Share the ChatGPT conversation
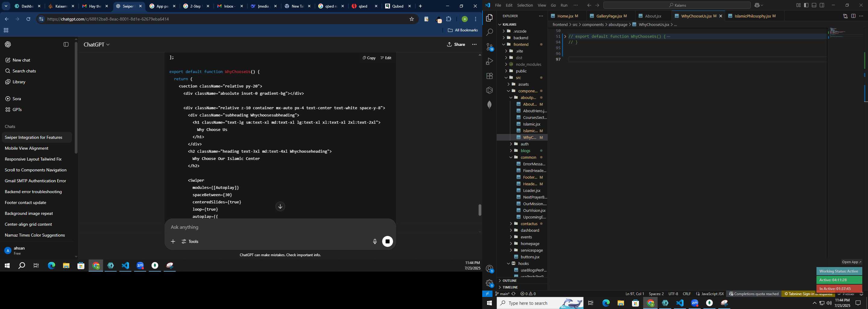 (x=456, y=45)
